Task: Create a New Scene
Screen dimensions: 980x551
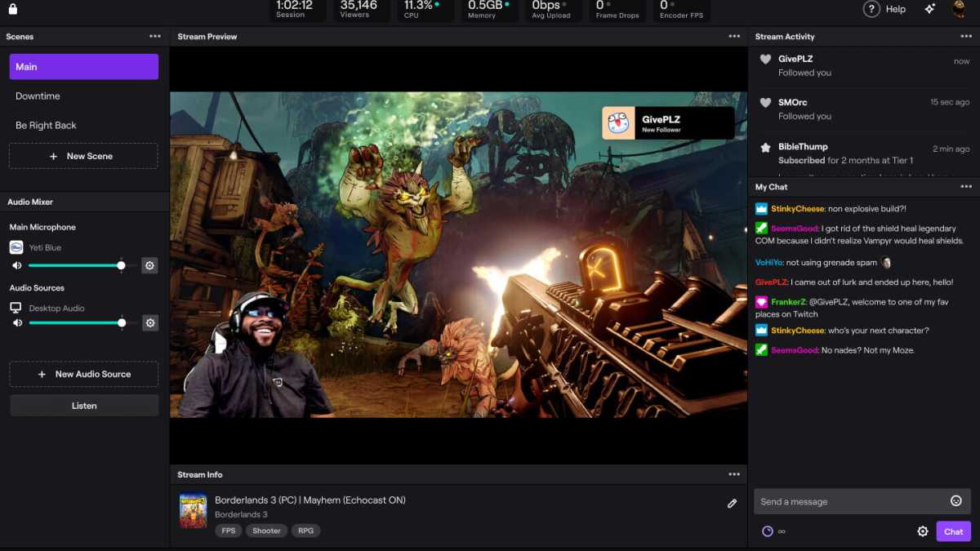Action: [83, 155]
